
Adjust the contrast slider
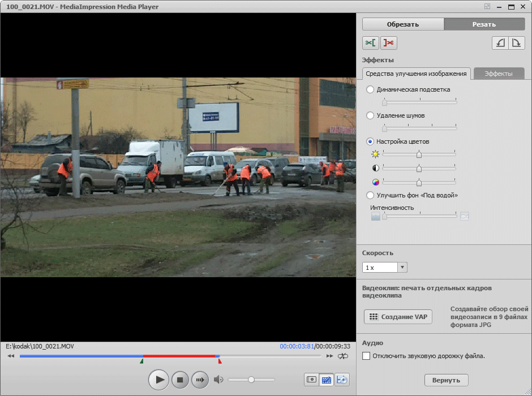[419, 168]
